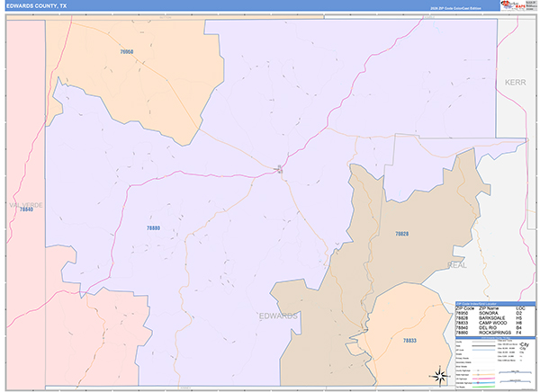The height and width of the screenshot is (392, 540).
Task: Click the VAL VERDE county label
Action: pos(26,205)
